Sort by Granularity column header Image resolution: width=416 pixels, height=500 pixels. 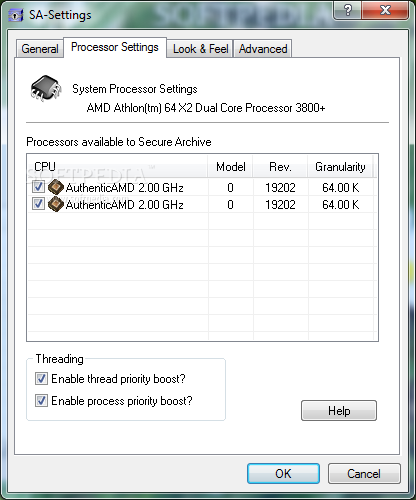[340, 166]
